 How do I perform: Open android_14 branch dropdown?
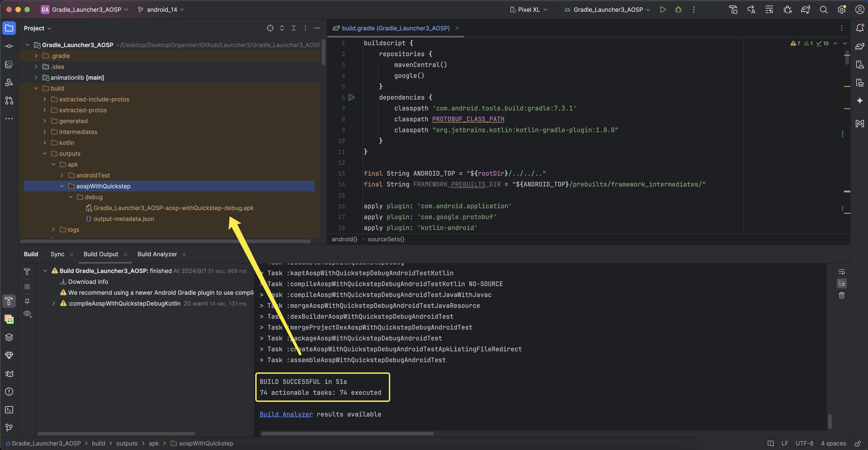[x=161, y=10]
